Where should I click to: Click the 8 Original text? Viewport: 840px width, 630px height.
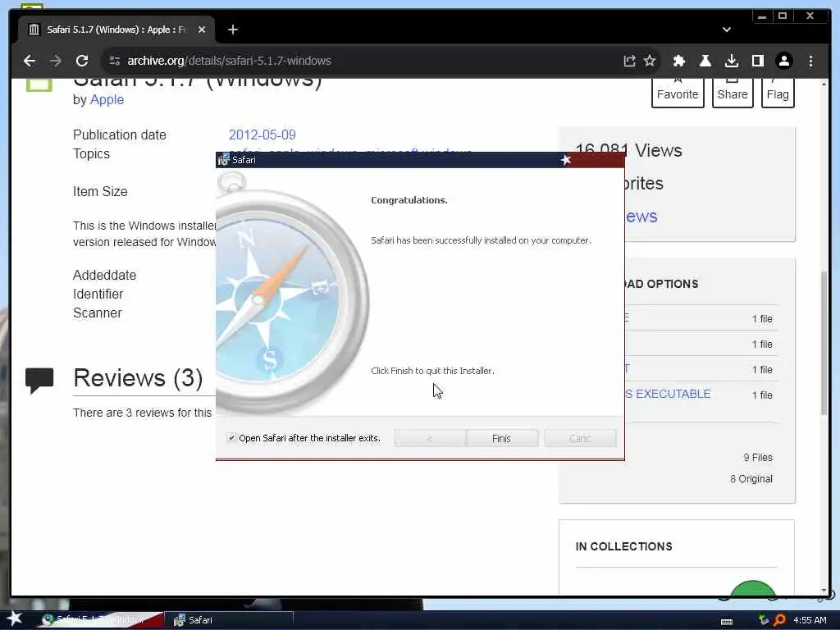751,479
